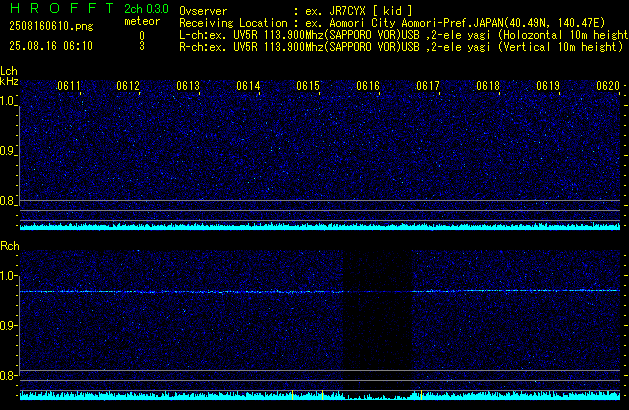Screen dimensions: 629x410
Task: Click the 1.0 kHz label on Lch axis
Action: click(7, 101)
